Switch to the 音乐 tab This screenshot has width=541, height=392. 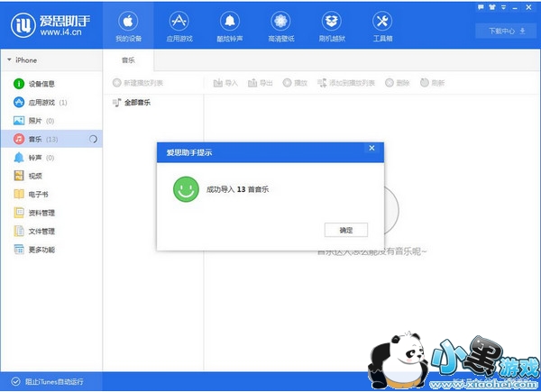(x=128, y=60)
